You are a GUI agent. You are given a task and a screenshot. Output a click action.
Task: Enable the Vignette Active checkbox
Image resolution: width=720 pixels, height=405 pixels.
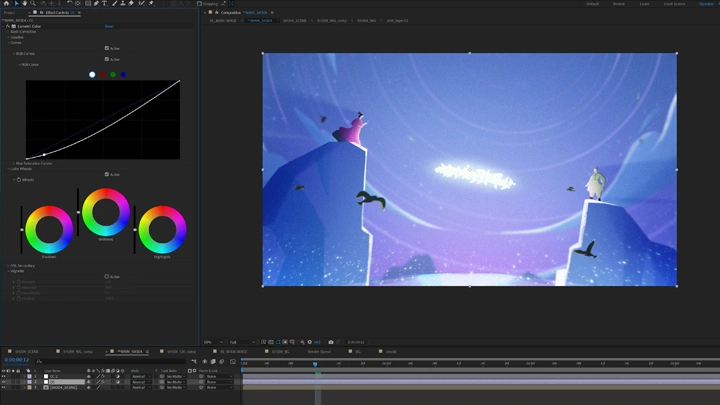(x=107, y=276)
